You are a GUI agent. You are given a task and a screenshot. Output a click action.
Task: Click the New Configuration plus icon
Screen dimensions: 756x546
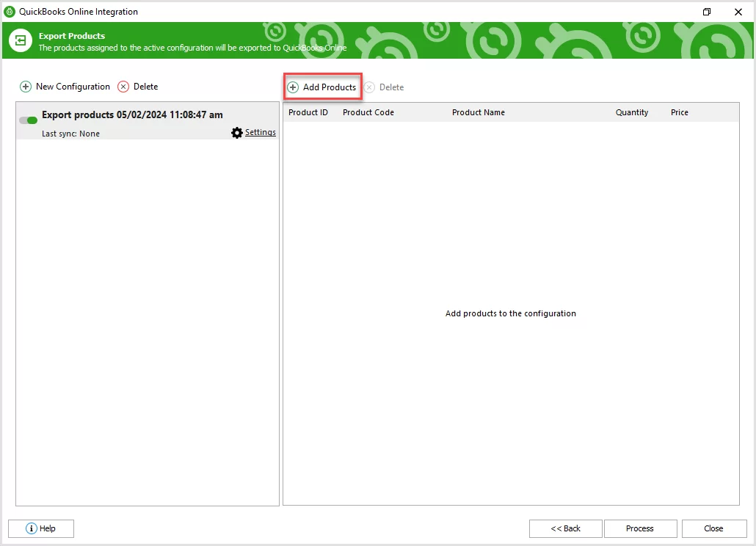point(26,86)
